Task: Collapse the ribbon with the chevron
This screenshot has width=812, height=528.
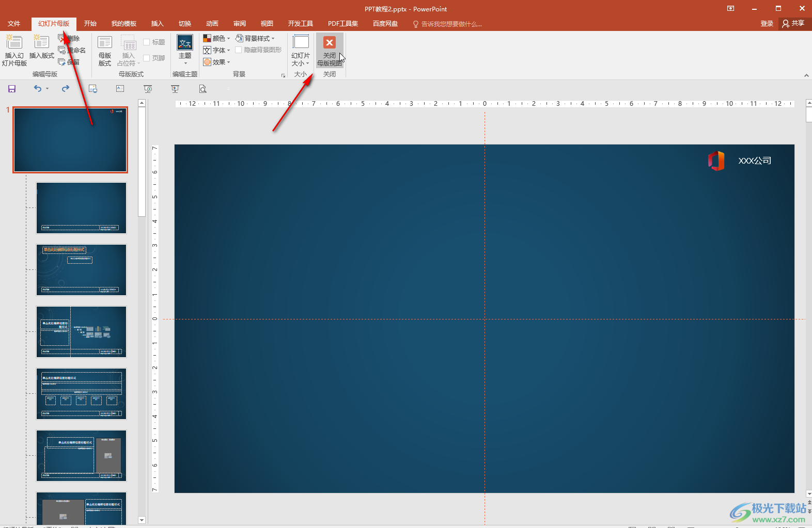Action: pos(806,76)
